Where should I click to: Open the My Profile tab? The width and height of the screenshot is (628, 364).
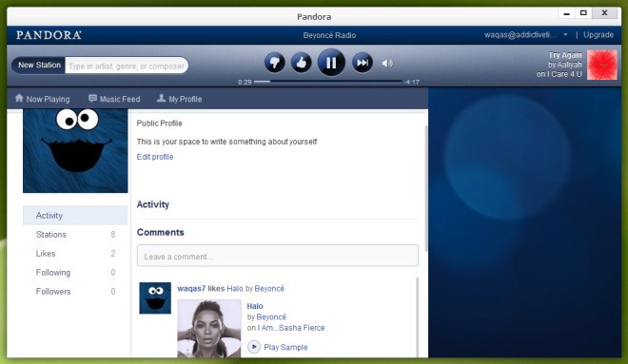click(x=180, y=99)
